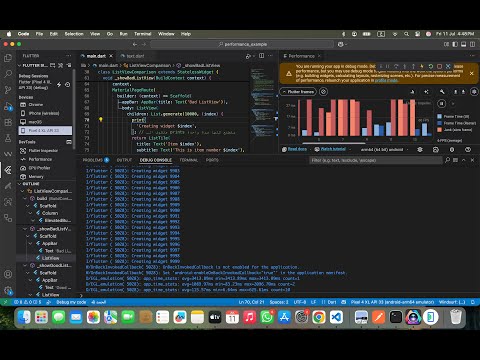This screenshot has width=480, height=360.
Task: Pause frame recording in the chart
Action: [441, 104]
